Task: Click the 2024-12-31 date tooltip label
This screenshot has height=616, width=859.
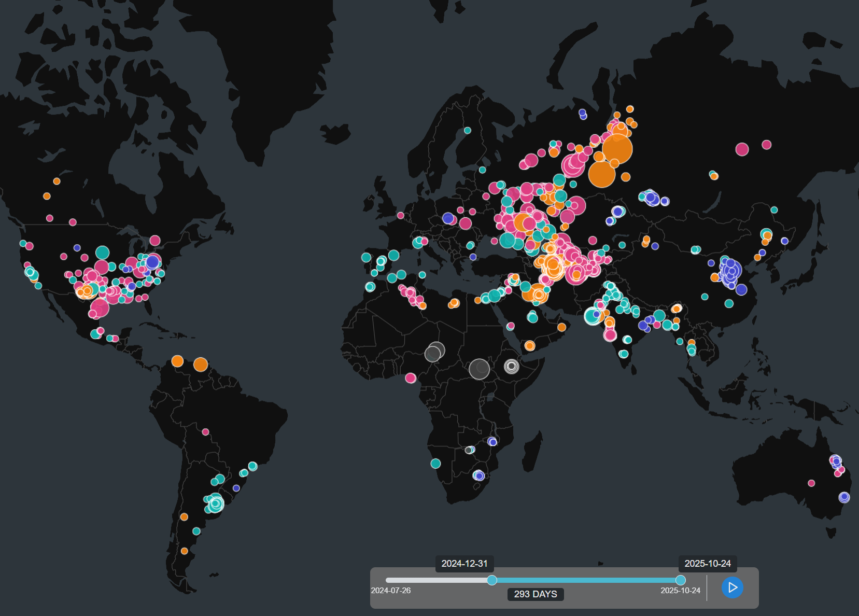Action: 464,564
